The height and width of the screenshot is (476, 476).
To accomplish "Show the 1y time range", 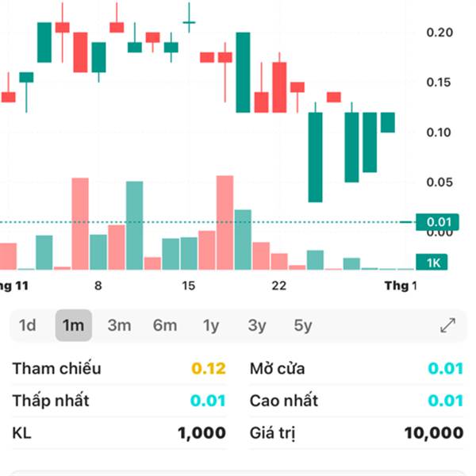I will point(211,325).
